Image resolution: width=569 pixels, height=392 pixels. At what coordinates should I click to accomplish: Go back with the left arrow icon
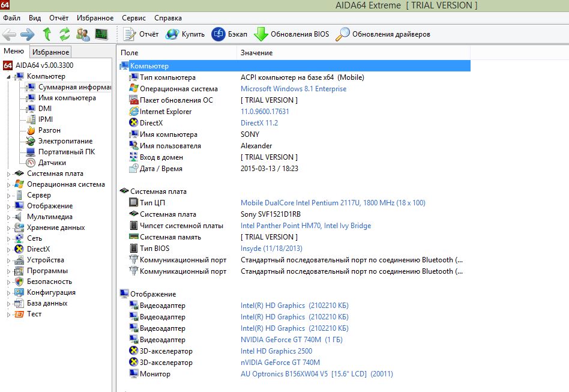9,34
